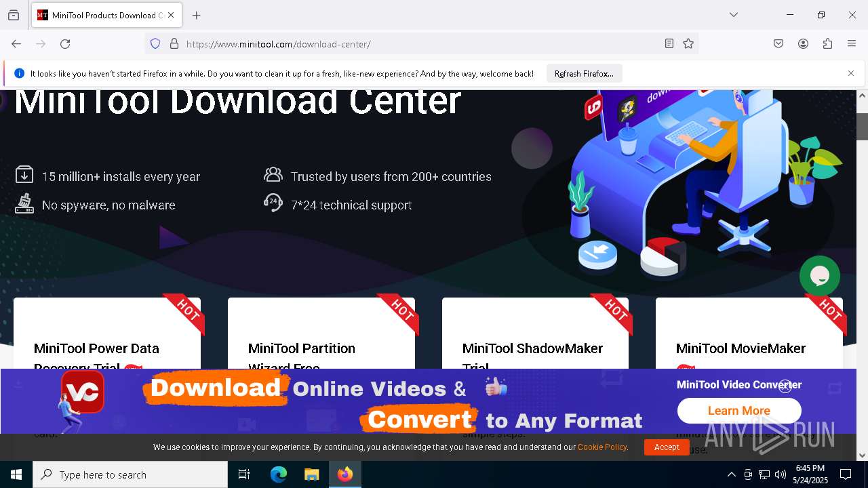Image resolution: width=868 pixels, height=488 pixels.
Task: Open extensions puzzle icon
Action: pos(827,43)
